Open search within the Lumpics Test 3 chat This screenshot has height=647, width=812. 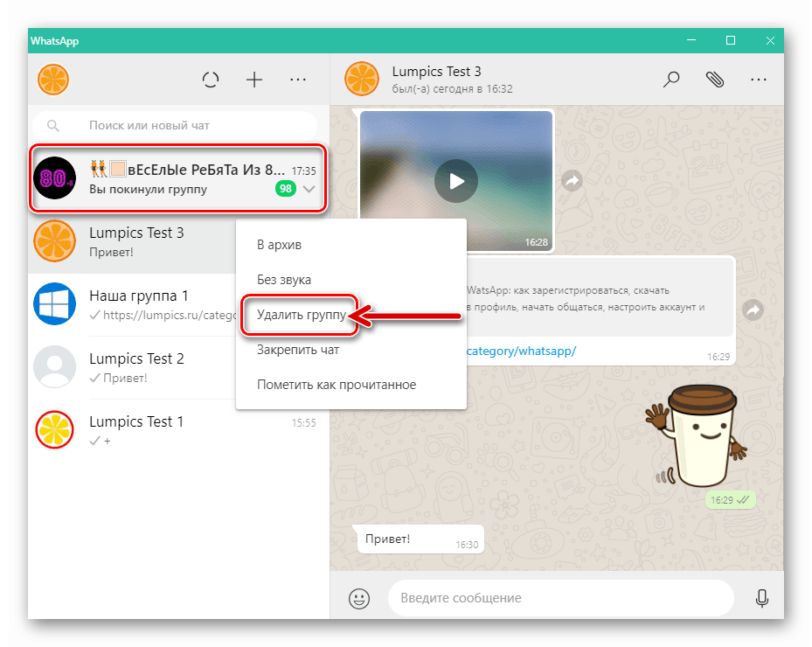[x=670, y=80]
